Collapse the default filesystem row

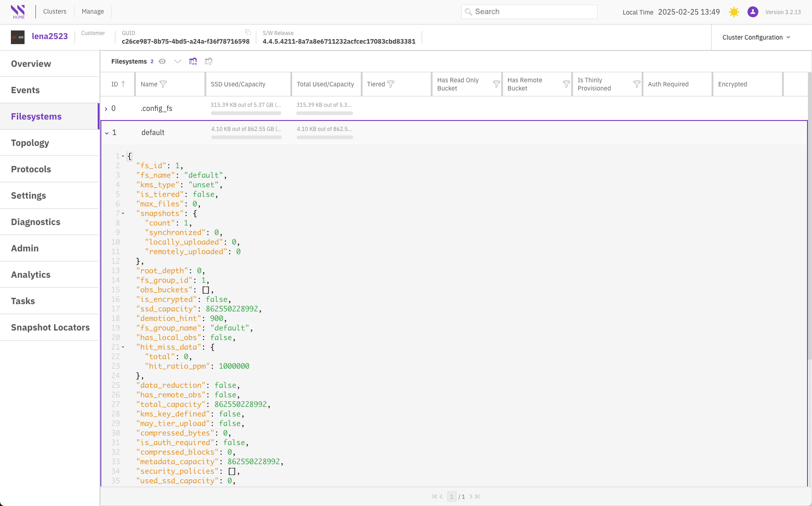pyautogui.click(x=107, y=133)
